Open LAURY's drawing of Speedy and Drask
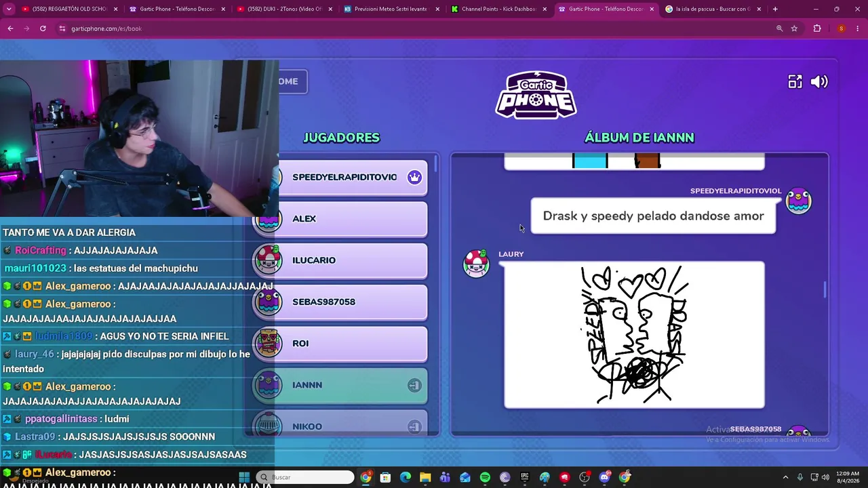Viewport: 868px width, 488px height. pos(634,335)
